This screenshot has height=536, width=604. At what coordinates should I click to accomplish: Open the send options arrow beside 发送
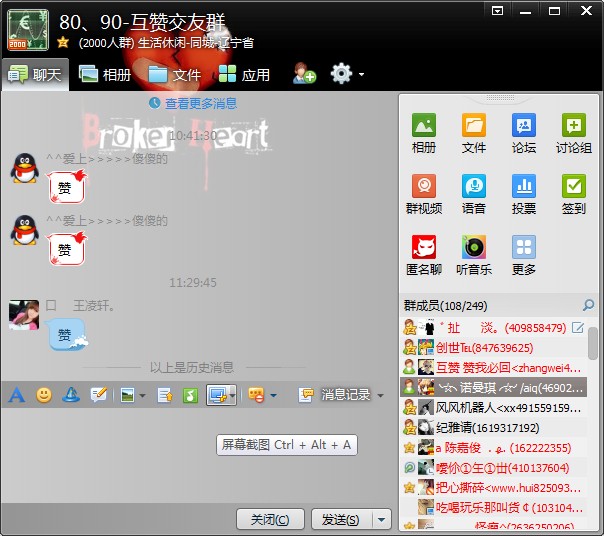click(382, 519)
